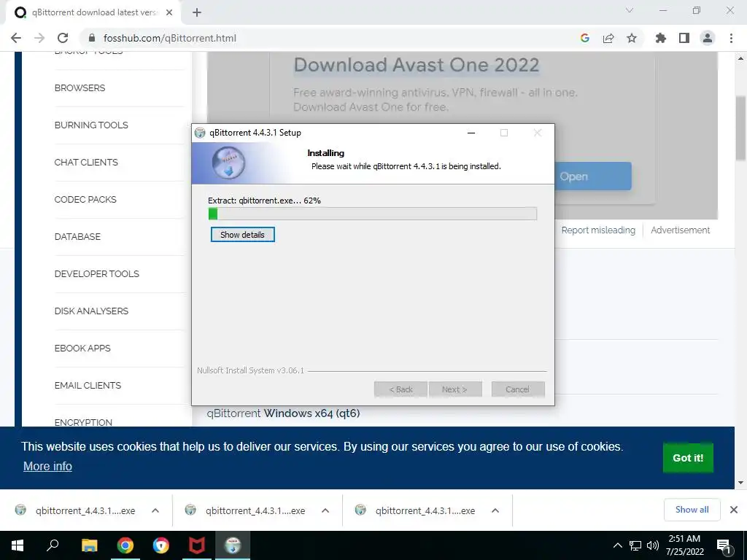Click the Advertisement label link
Viewport: 747px width, 560px height.
coord(680,230)
